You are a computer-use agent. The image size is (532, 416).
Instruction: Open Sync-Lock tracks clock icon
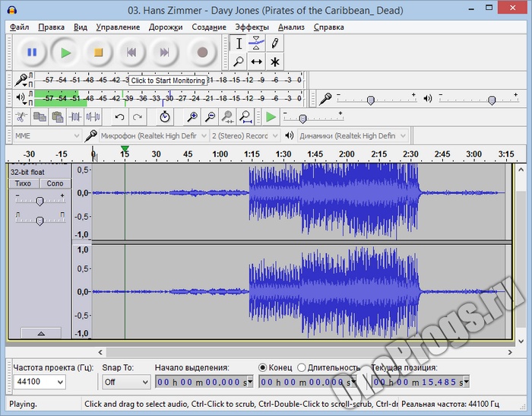165,117
